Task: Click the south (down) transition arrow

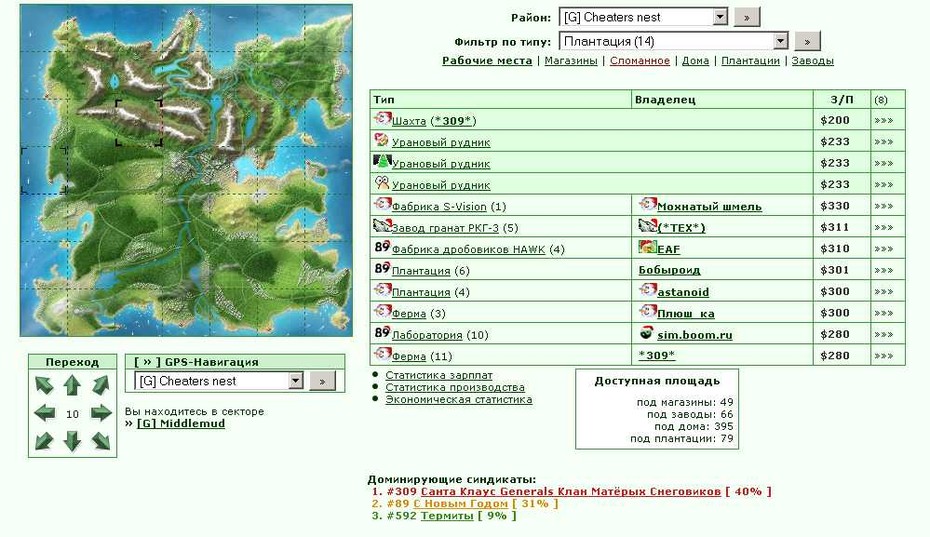Action: coord(72,441)
